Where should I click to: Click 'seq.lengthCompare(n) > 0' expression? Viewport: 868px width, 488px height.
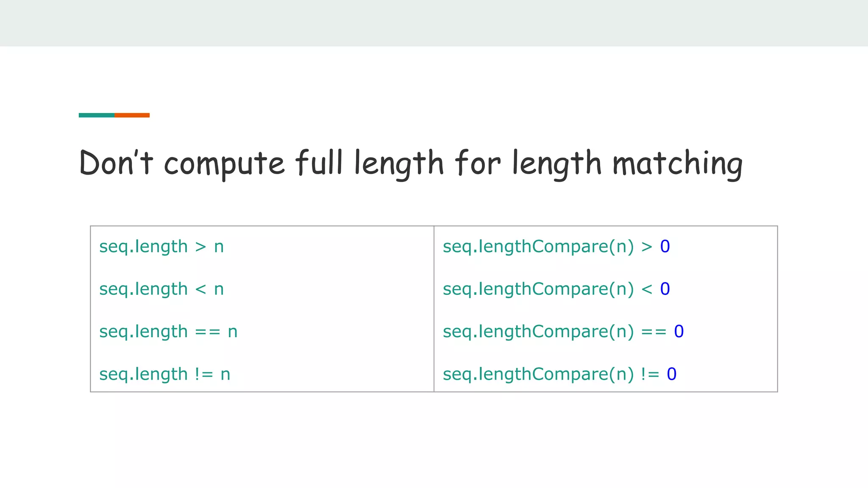(x=556, y=247)
